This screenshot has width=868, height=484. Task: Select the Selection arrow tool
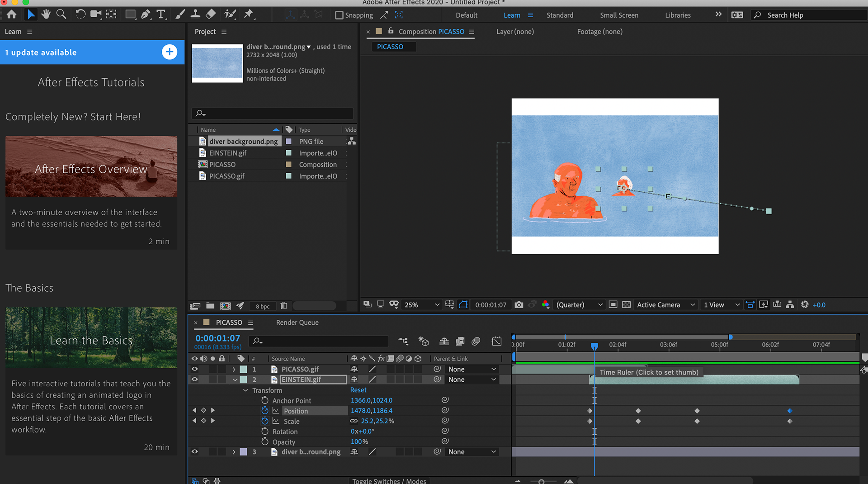pos(31,14)
